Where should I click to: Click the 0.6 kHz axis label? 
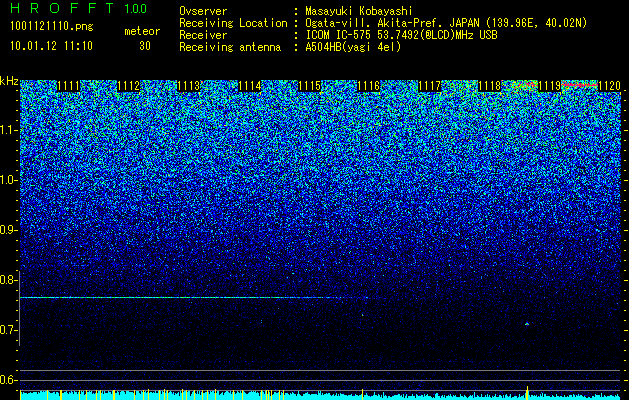click(x=8, y=380)
